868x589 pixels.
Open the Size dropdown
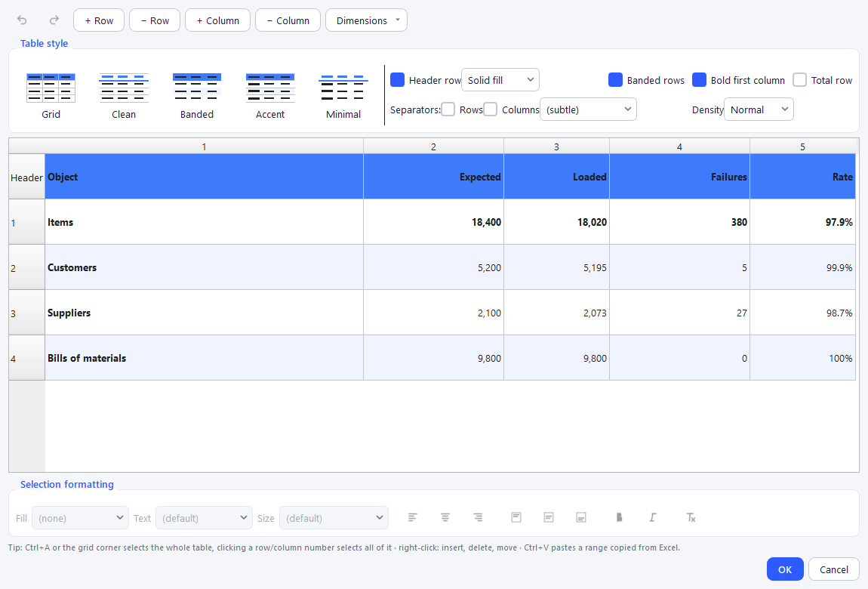click(334, 517)
